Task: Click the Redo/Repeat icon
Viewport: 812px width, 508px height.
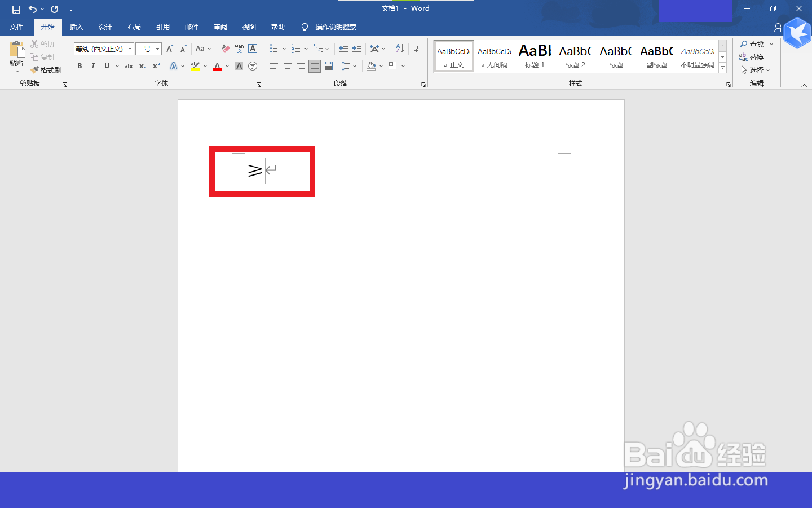Action: pos(55,9)
